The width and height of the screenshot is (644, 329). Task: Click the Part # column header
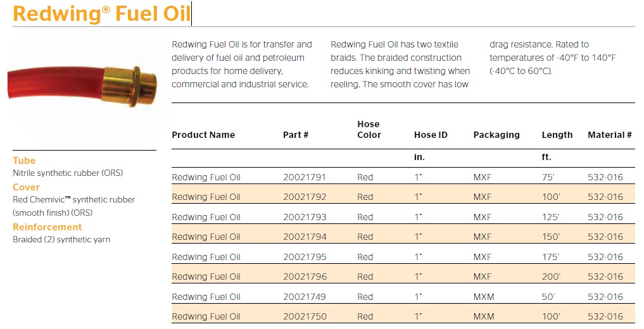pos(296,135)
